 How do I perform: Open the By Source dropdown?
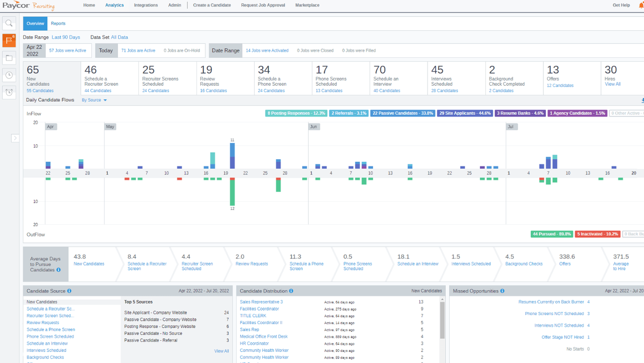pos(94,100)
